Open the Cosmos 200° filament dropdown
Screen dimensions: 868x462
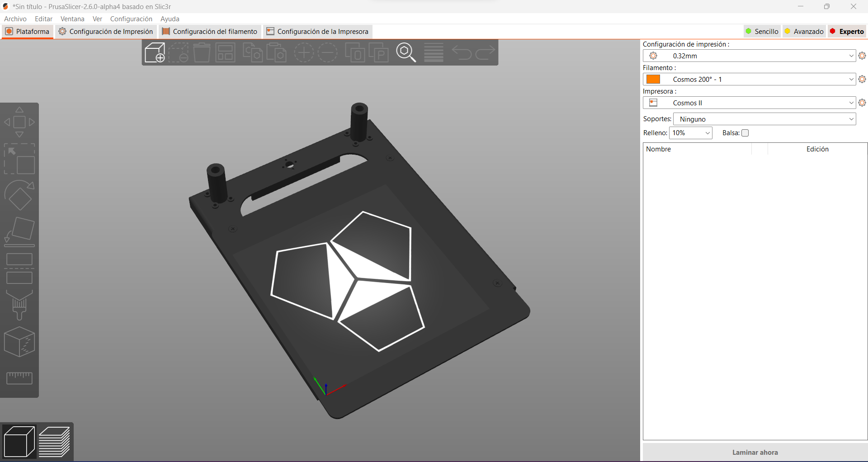point(749,79)
